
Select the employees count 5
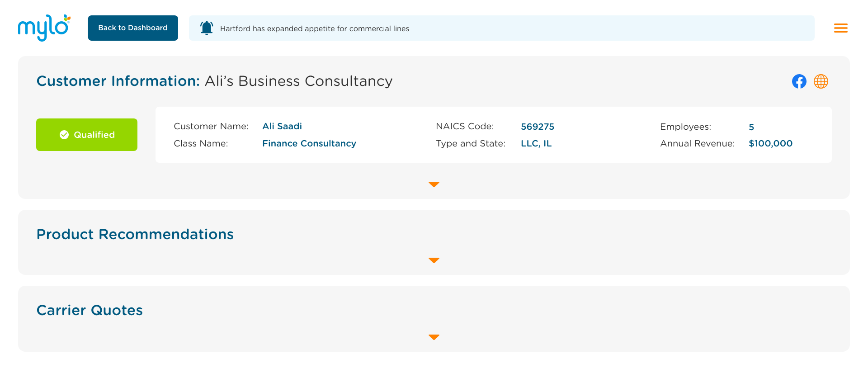pos(751,127)
